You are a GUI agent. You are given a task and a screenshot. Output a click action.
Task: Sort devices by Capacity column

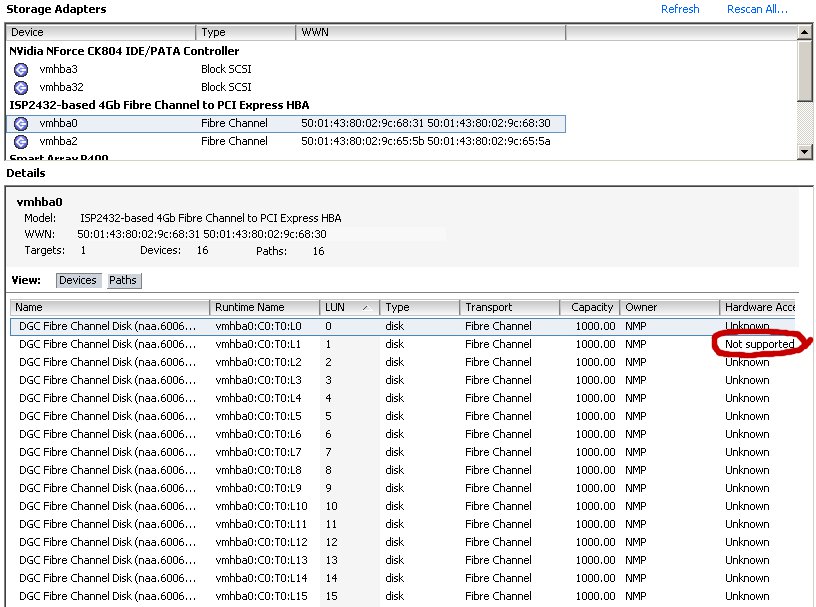pos(590,307)
